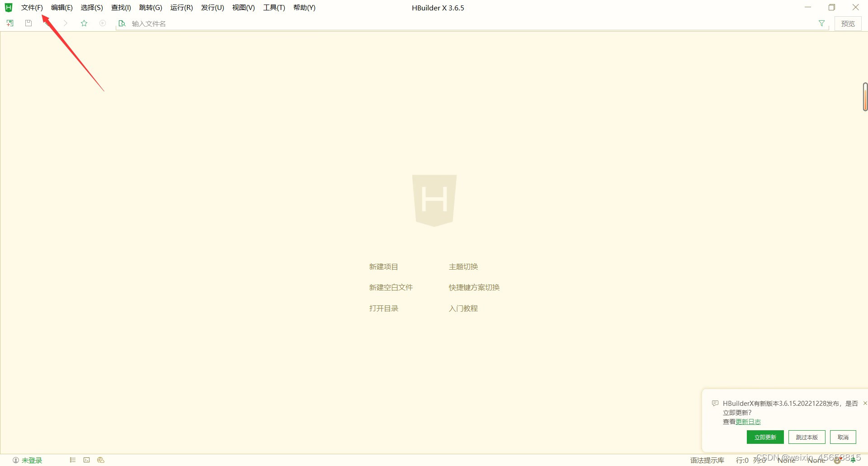Open the 编辑(E) menu

click(x=62, y=8)
